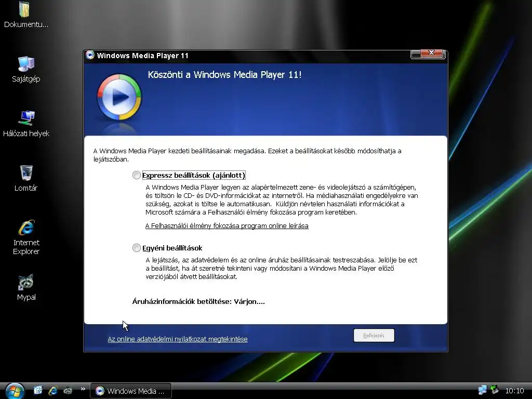This screenshot has width=532, height=399.
Task: Open the Felhasználói élmény fokozása program link
Action: 227,225
